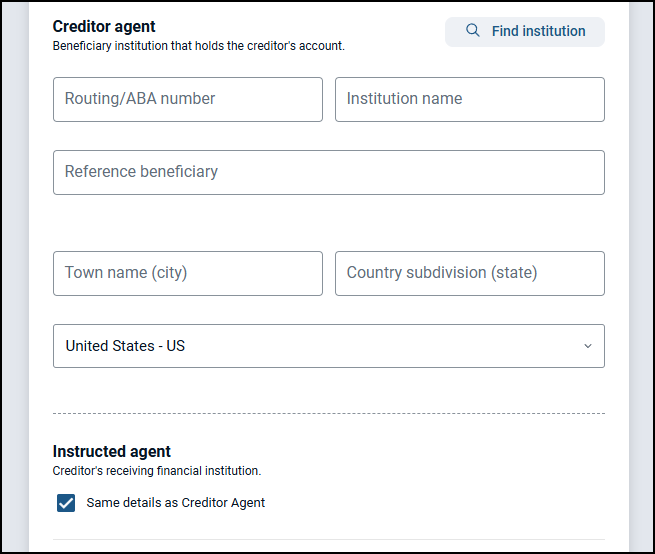Focus the Routing/ABA number field

[x=188, y=99]
